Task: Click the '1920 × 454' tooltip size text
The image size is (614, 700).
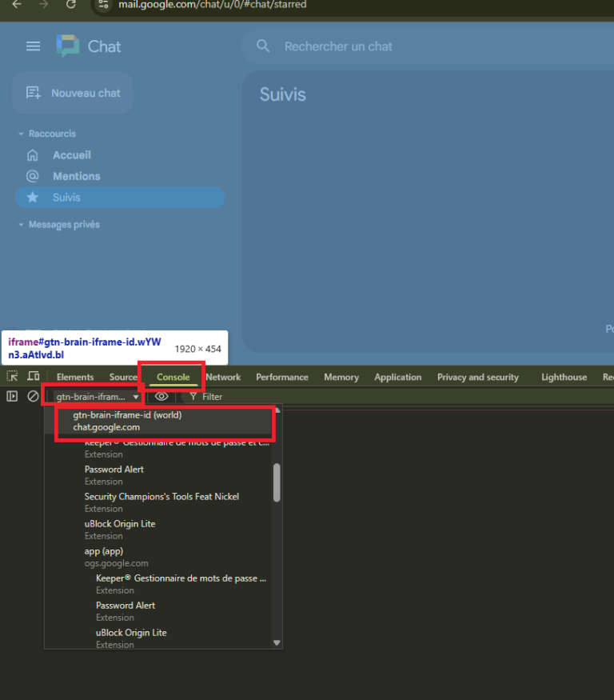Action: pos(197,349)
